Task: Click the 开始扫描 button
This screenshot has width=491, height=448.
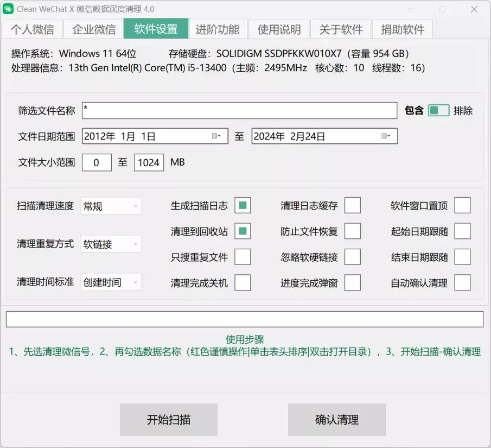Action: click(x=169, y=419)
